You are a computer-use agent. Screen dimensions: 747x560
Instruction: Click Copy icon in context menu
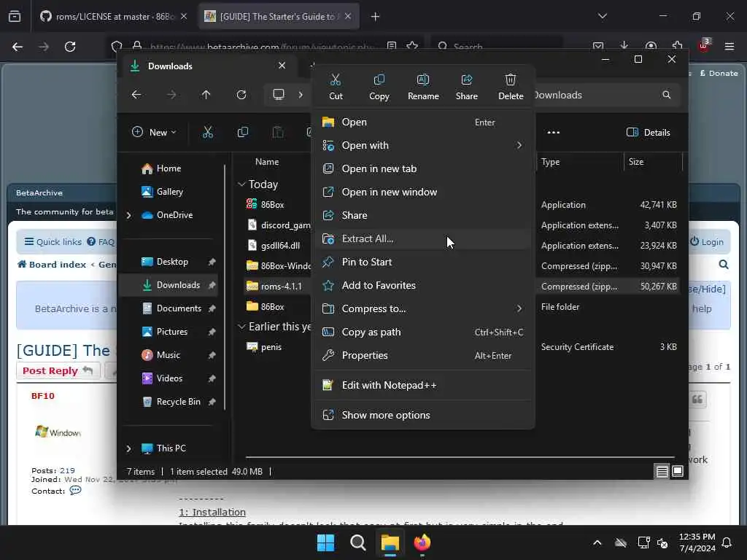point(379,87)
